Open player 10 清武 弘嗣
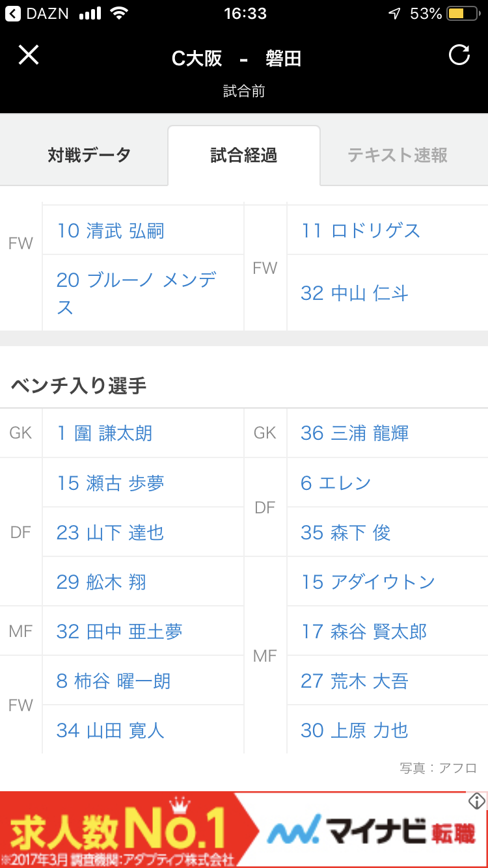The width and height of the screenshot is (488, 868). point(111,231)
